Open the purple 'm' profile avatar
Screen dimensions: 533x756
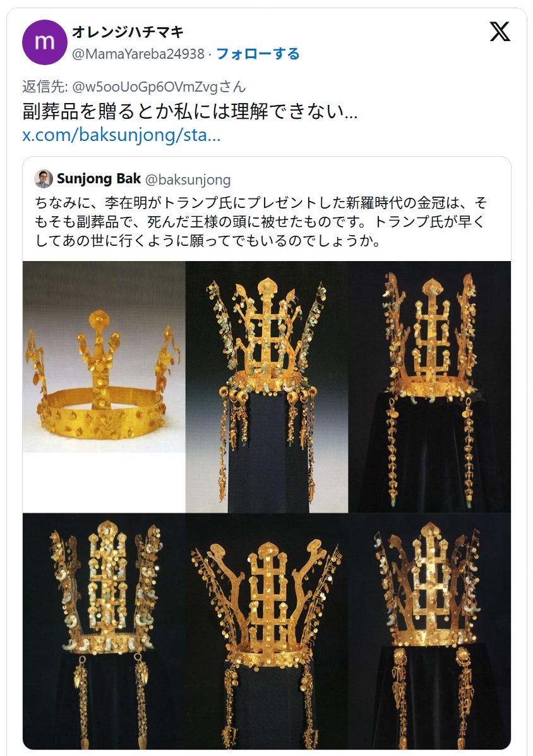44,42
